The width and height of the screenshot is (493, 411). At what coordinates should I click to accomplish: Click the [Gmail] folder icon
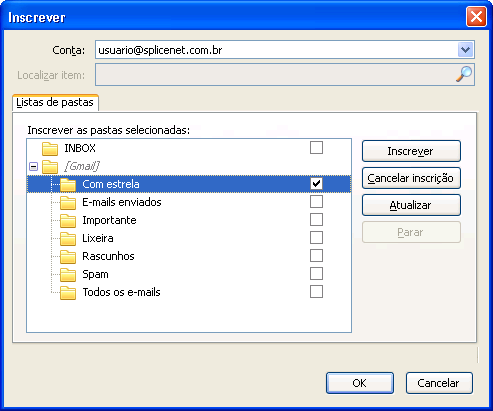tap(50, 167)
